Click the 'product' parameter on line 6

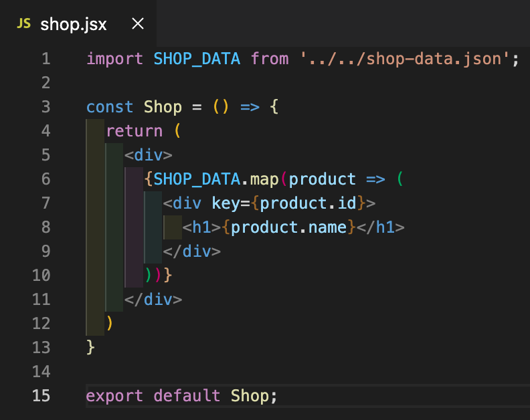click(322, 179)
